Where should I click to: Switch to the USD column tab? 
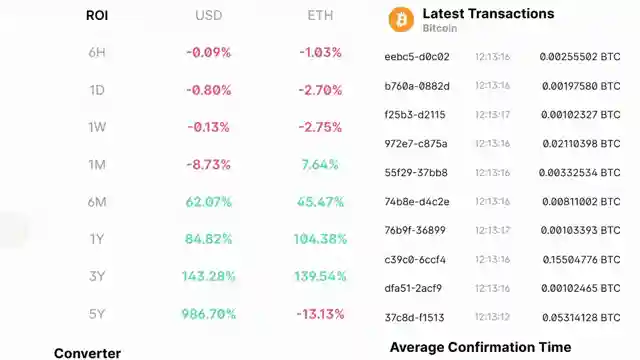(x=209, y=16)
